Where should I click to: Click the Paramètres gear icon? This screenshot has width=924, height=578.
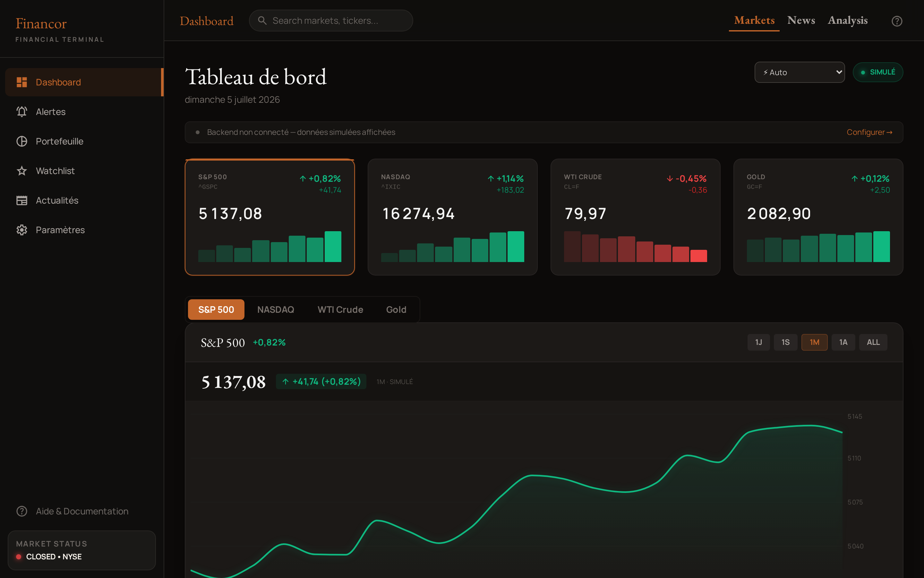pyautogui.click(x=22, y=230)
